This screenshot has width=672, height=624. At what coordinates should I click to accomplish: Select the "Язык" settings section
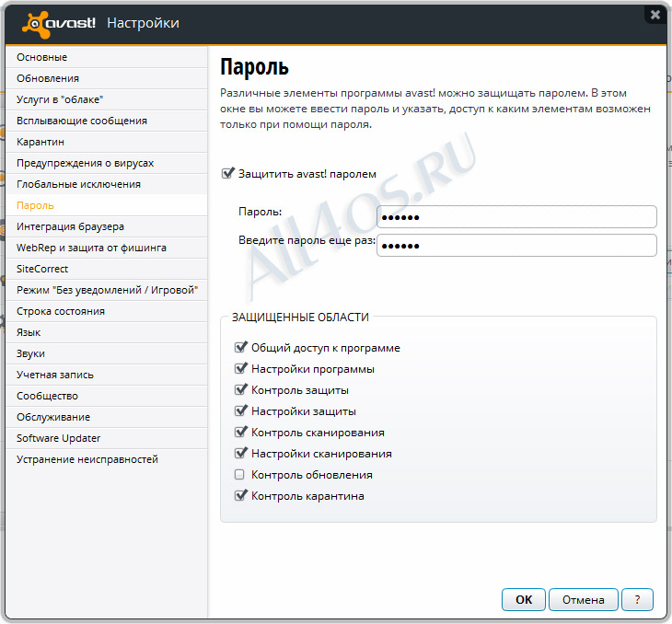[x=107, y=332]
